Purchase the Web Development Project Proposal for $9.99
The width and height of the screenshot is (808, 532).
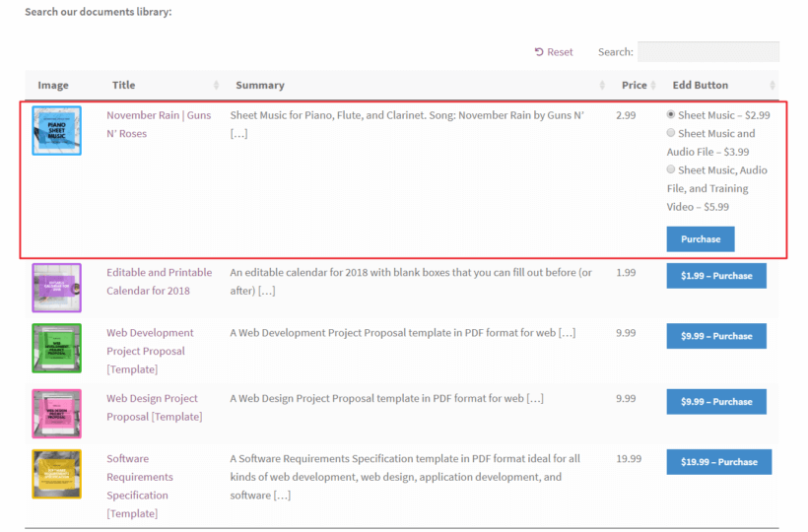[x=716, y=336]
